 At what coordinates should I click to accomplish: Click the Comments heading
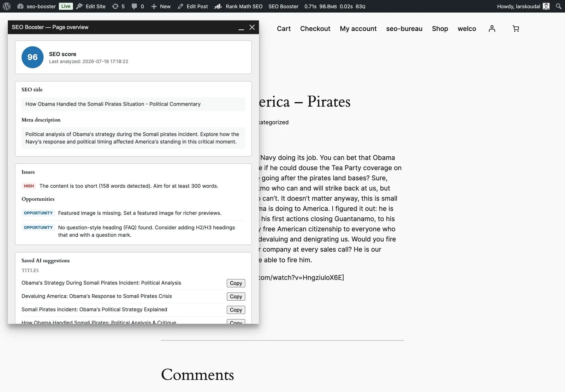197,374
